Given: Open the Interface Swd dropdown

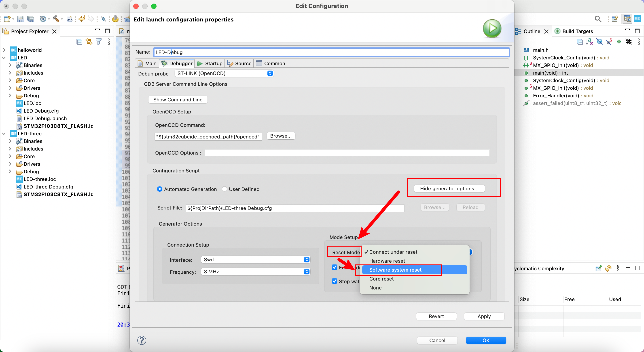Looking at the screenshot, I should pos(256,260).
